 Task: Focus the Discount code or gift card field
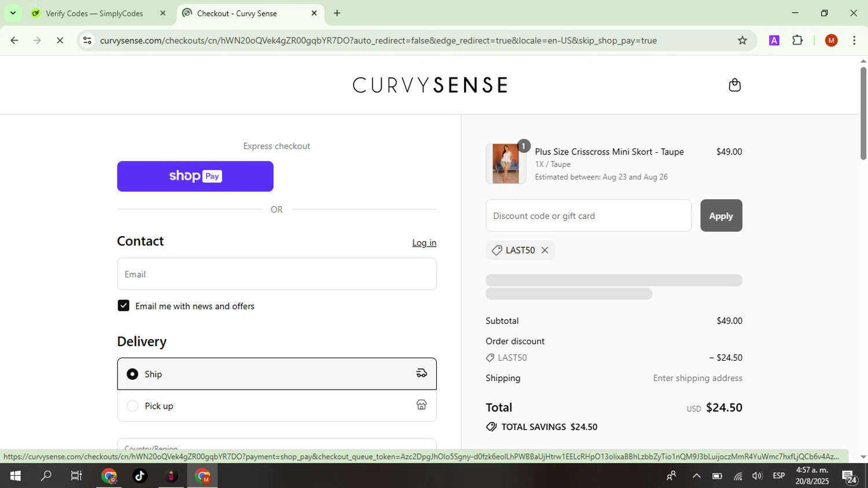click(x=589, y=215)
